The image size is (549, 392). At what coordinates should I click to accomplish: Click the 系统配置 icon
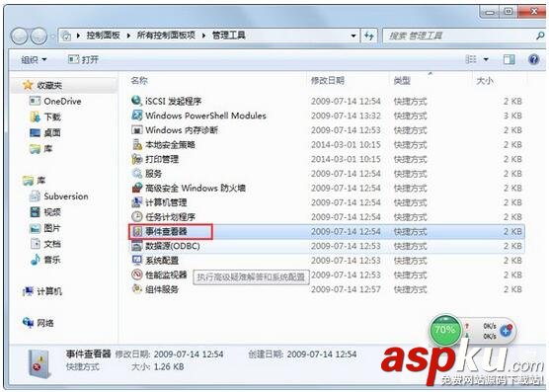coord(136,260)
